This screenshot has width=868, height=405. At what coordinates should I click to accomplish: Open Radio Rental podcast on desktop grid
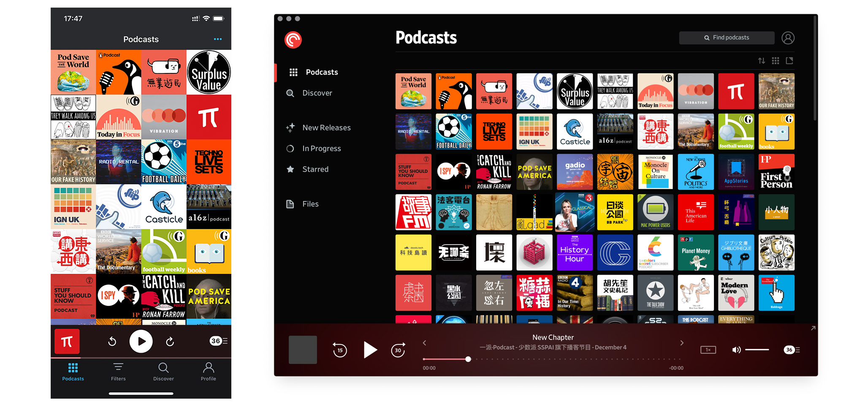coord(413,132)
